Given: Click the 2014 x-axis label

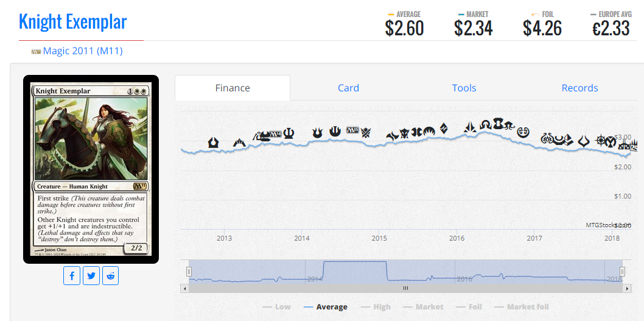Looking at the screenshot, I should 302,238.
